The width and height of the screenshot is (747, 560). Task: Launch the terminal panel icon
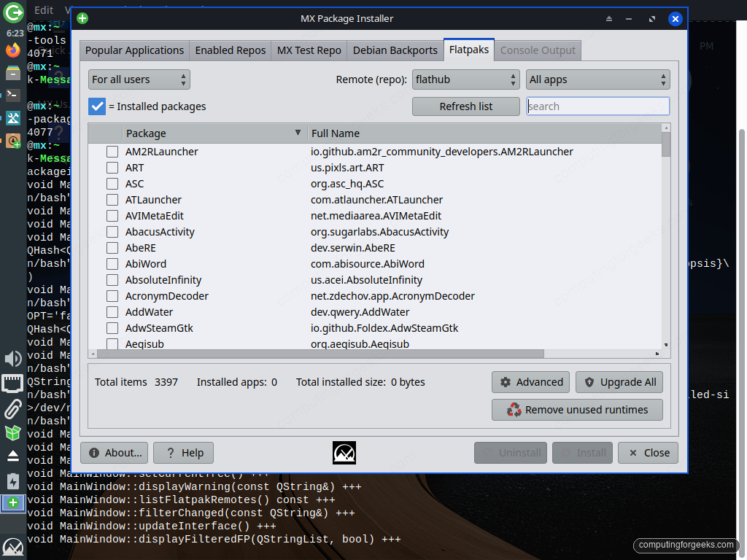[13, 95]
